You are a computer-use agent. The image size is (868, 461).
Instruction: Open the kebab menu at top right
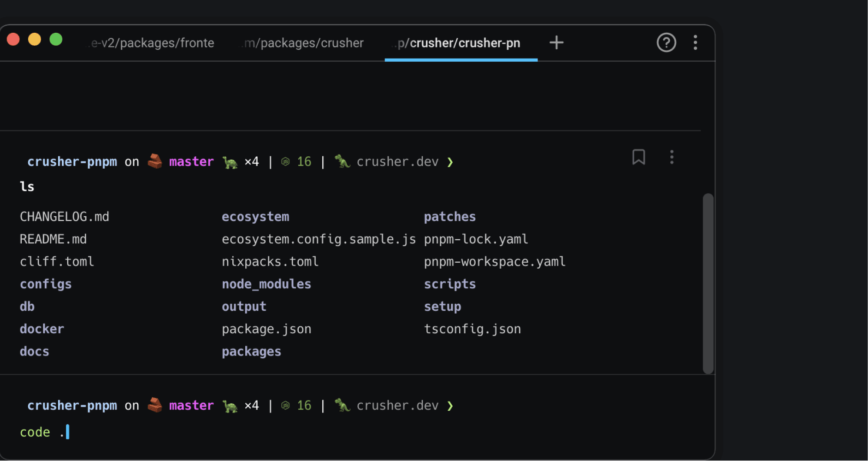pyautogui.click(x=695, y=42)
